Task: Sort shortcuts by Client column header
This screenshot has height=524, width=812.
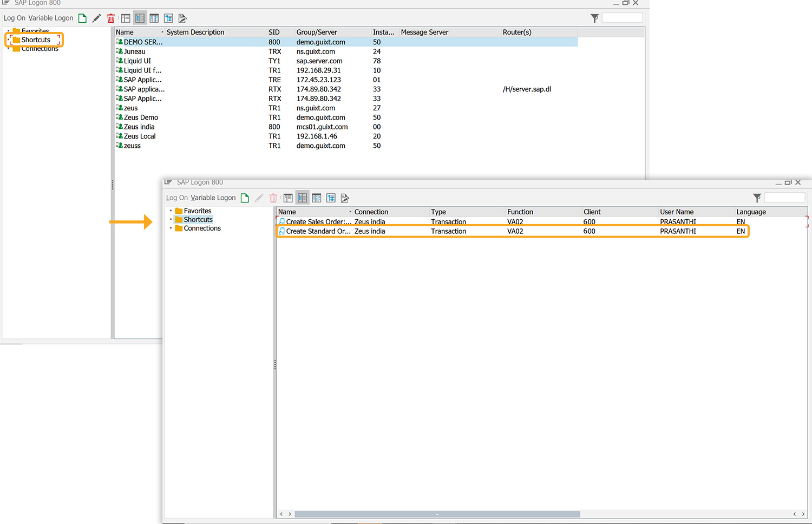Action: pyautogui.click(x=592, y=212)
